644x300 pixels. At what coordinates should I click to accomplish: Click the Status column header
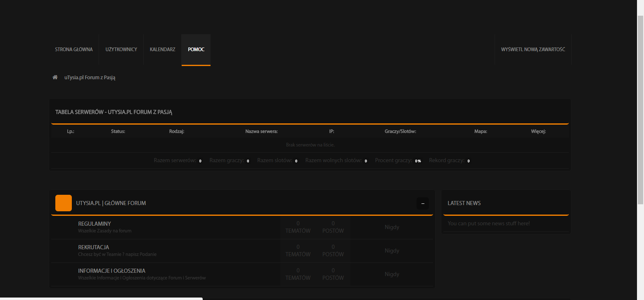click(x=118, y=131)
